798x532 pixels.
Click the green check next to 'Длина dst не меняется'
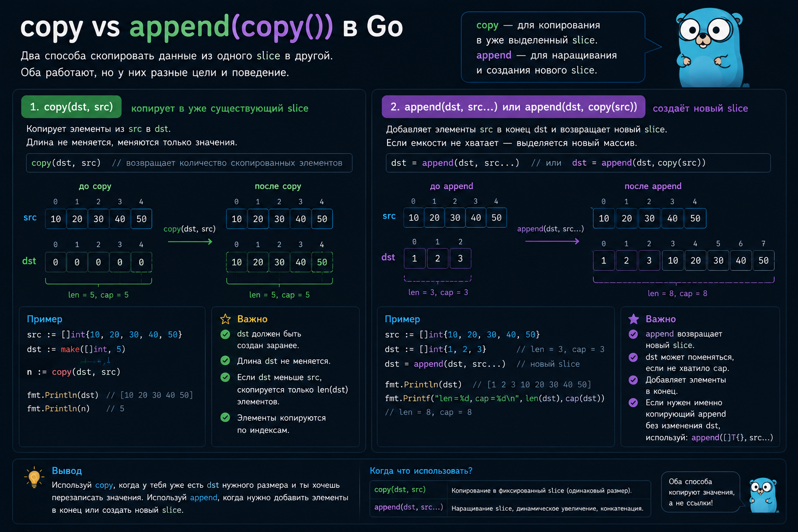tap(225, 361)
